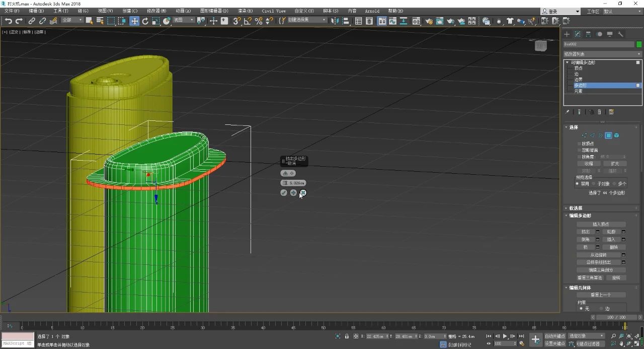Select the 子对象 preview selection radio
Viewport: 644px width, 349px height.
(594, 184)
